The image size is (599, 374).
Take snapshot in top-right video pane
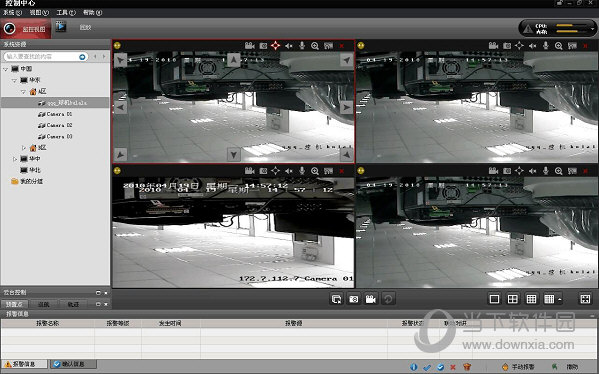(x=507, y=46)
